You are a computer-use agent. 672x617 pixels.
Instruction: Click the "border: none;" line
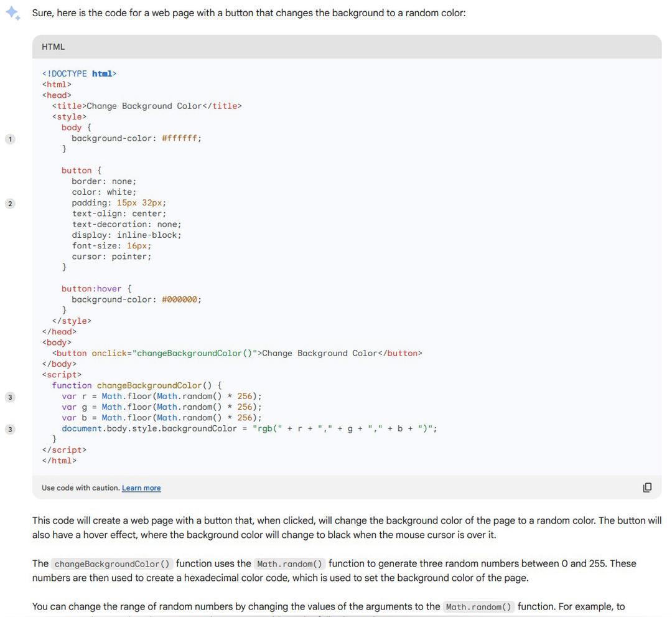pos(104,181)
